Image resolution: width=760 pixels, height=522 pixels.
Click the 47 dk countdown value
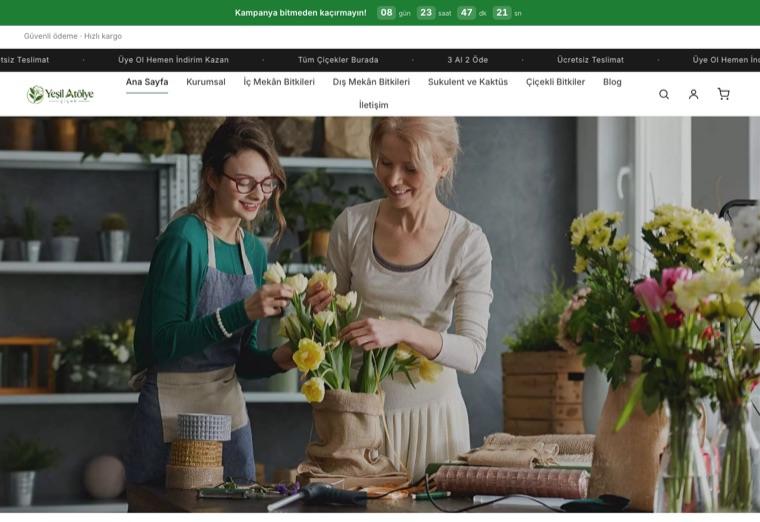coord(466,13)
